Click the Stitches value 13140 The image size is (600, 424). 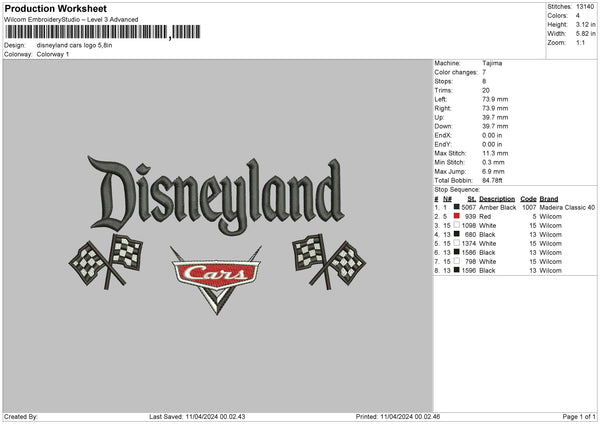pos(585,7)
